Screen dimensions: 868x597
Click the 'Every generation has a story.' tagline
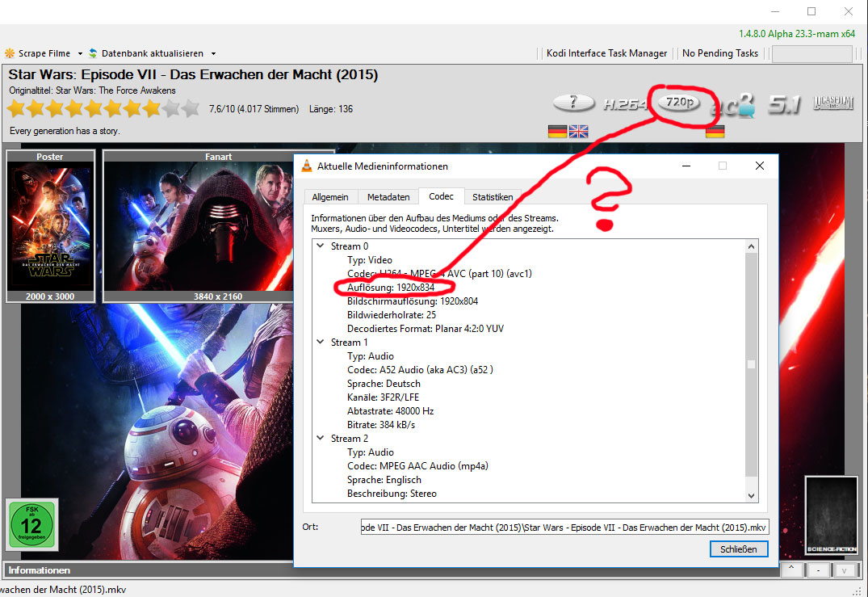click(65, 131)
